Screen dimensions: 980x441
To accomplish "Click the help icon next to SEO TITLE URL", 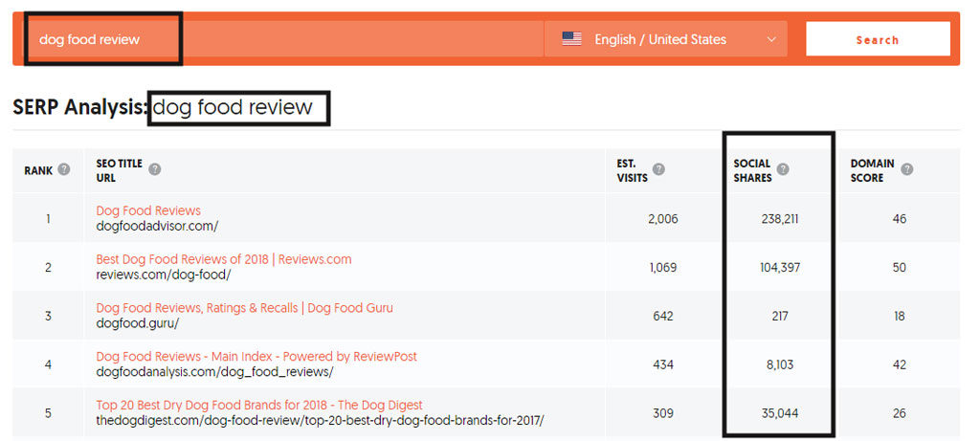I will click(155, 170).
